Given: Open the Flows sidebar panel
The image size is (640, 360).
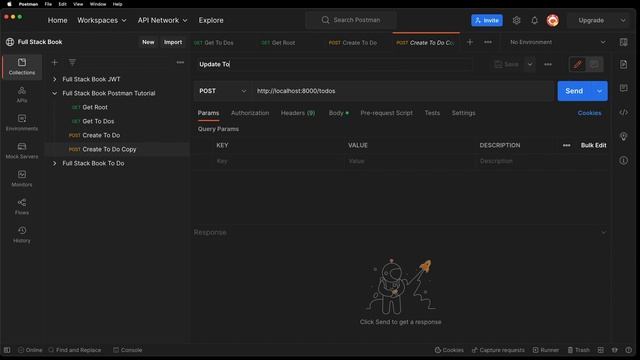Looking at the screenshot, I should tap(22, 207).
